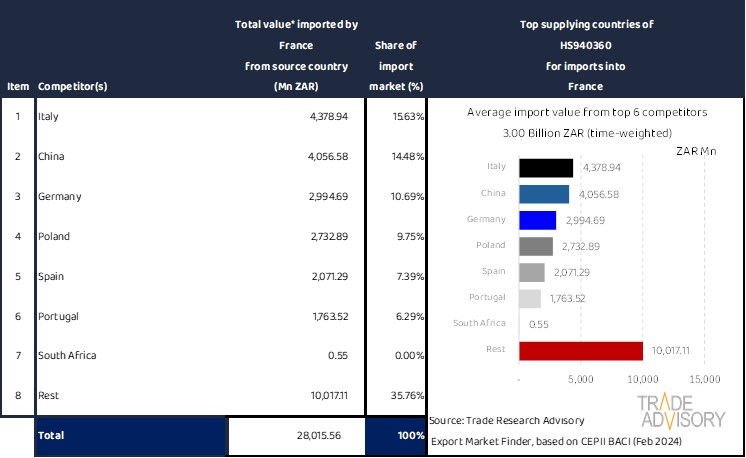Click the gray Spain chart bar
The height and width of the screenshot is (458, 746).
532,272
